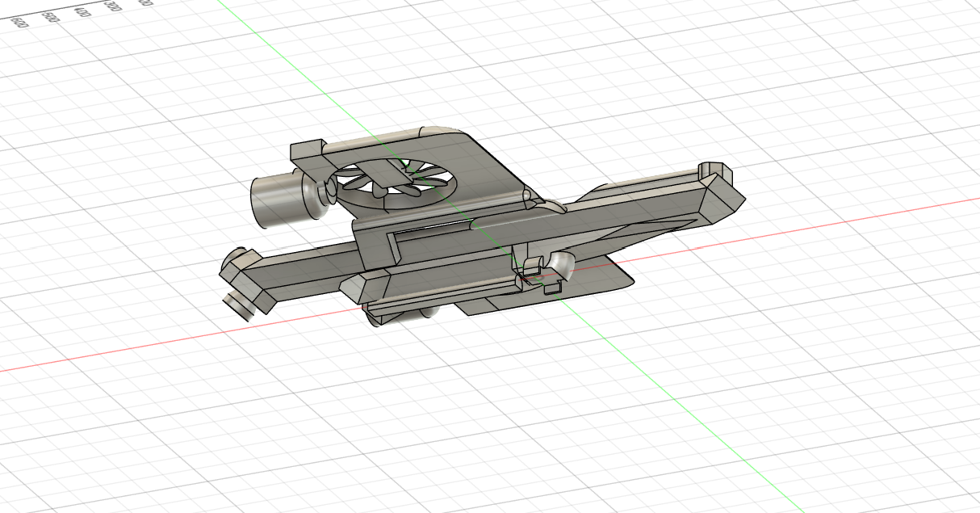
Task: Click the "400" grid ruler label
Action: pos(82,11)
